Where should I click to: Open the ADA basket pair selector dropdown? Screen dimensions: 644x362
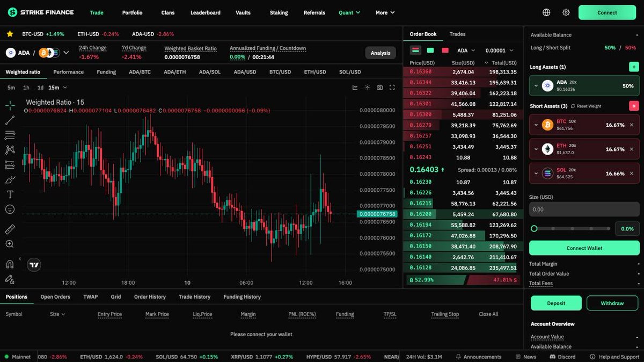pyautogui.click(x=67, y=53)
